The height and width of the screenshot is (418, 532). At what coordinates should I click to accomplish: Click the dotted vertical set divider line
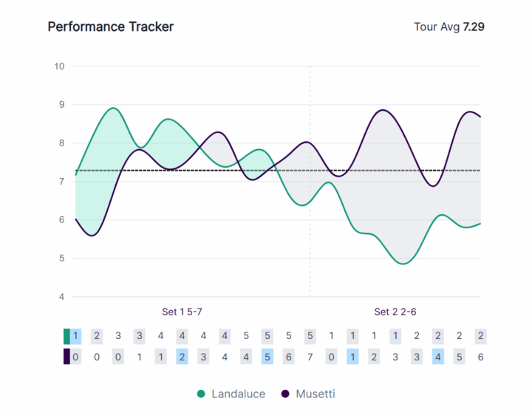pos(310,222)
